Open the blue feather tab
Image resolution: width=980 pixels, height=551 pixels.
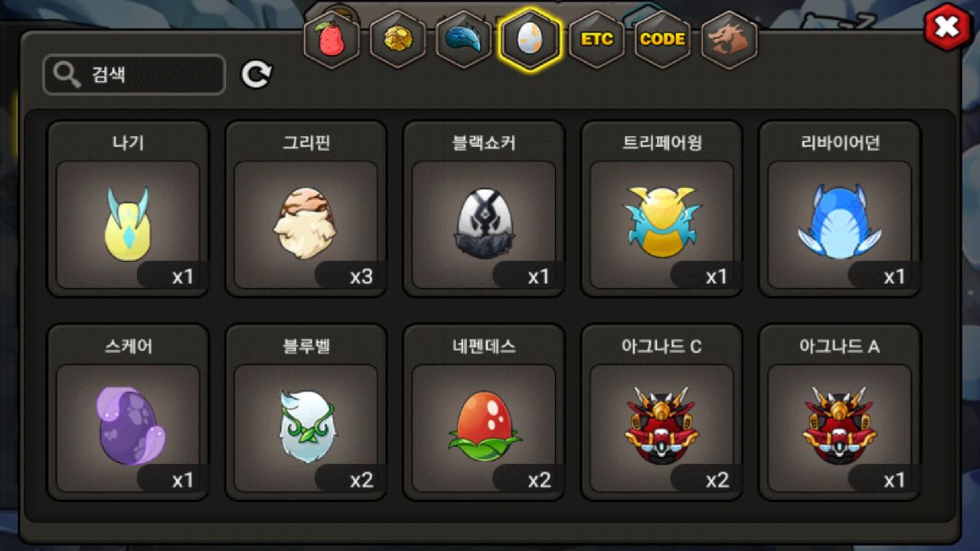click(463, 40)
